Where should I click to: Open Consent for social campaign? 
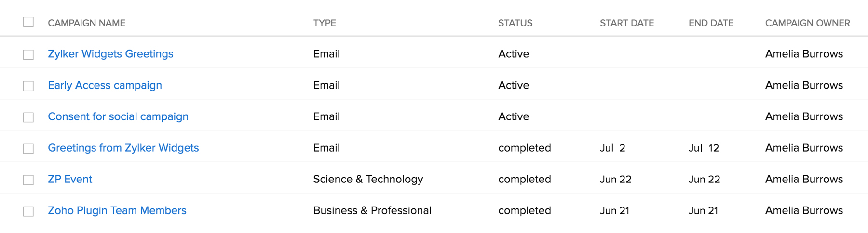coord(118,116)
